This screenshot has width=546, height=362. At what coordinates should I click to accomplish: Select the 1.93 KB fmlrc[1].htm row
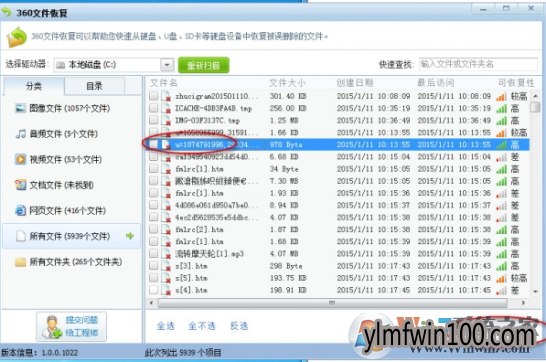coord(338,193)
